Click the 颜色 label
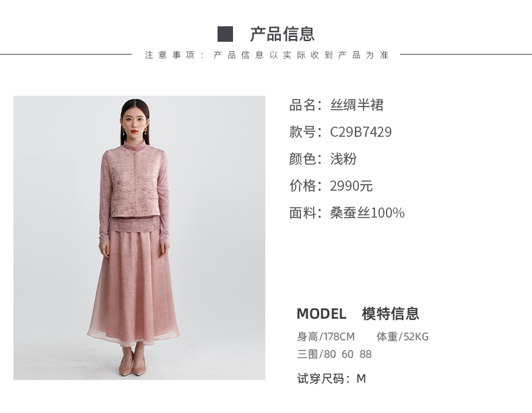Viewport: 532px width, 413px height. pos(302,159)
